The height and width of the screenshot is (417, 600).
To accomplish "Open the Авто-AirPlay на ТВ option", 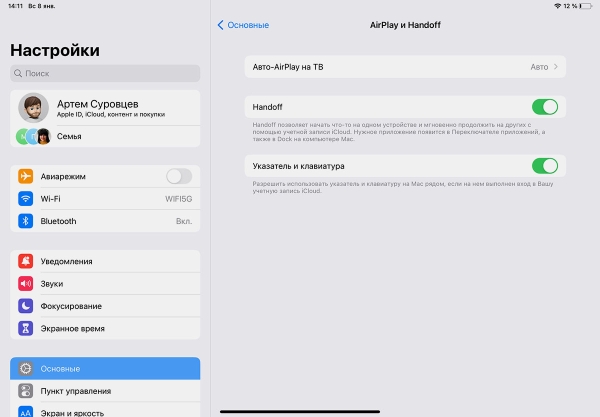I will [405, 67].
